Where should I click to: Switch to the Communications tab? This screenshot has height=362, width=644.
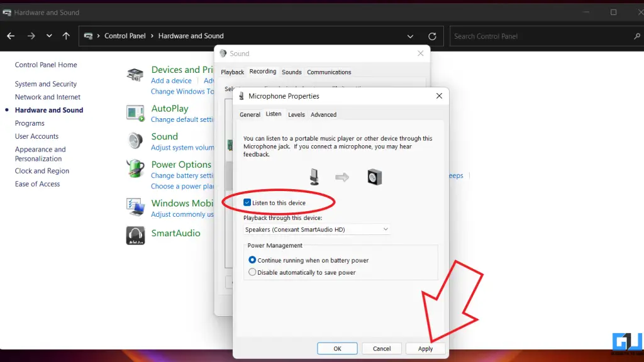[x=329, y=72]
